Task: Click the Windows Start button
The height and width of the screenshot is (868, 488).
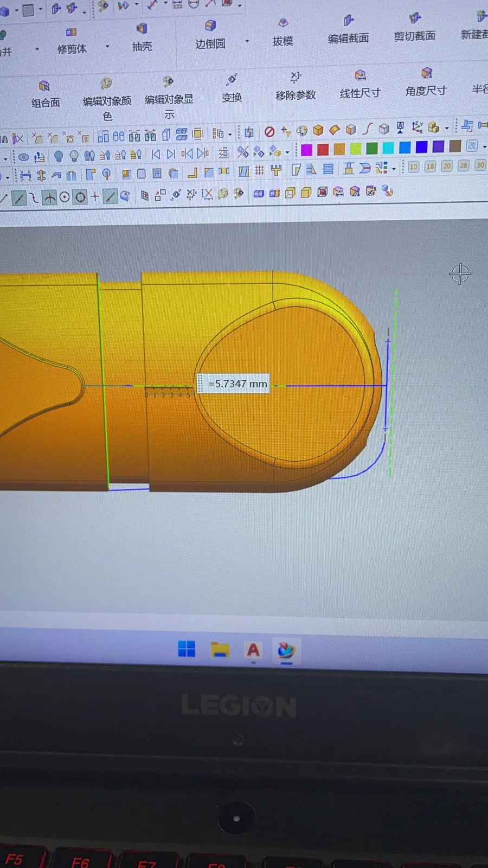Action: pos(187,649)
